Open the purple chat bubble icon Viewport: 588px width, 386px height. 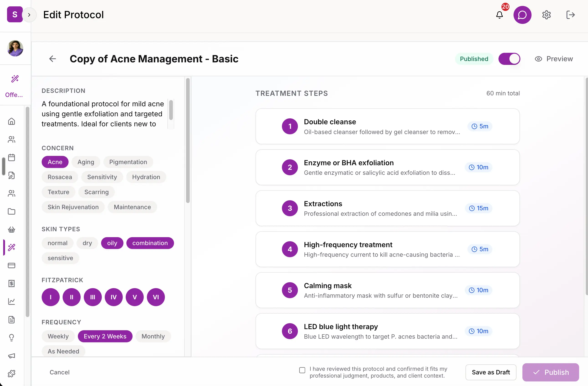coord(522,15)
